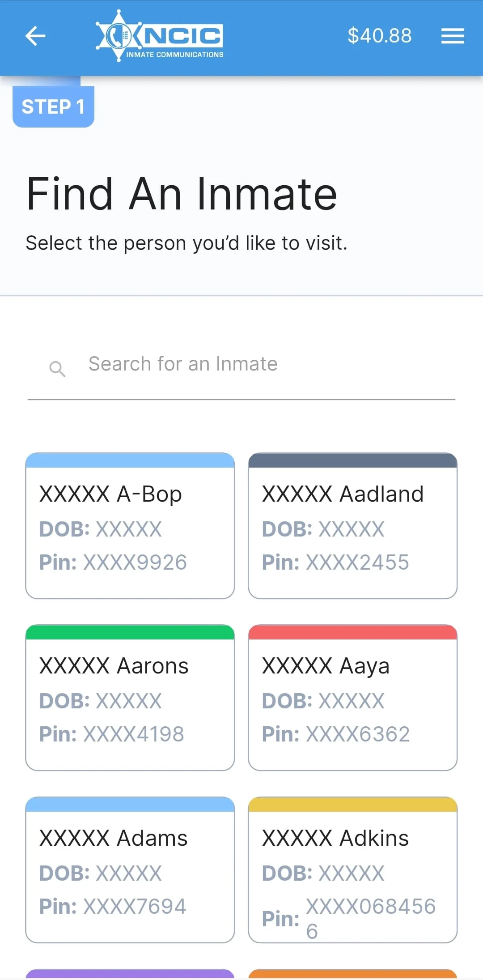Click the orange partially visible card
This screenshot has height=980, width=483.
(352, 974)
